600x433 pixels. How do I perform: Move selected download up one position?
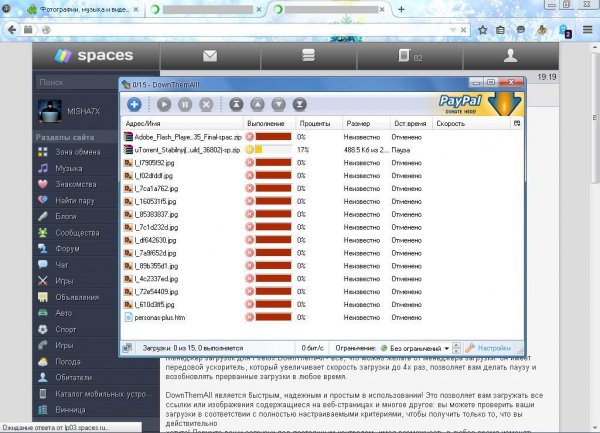coord(257,104)
